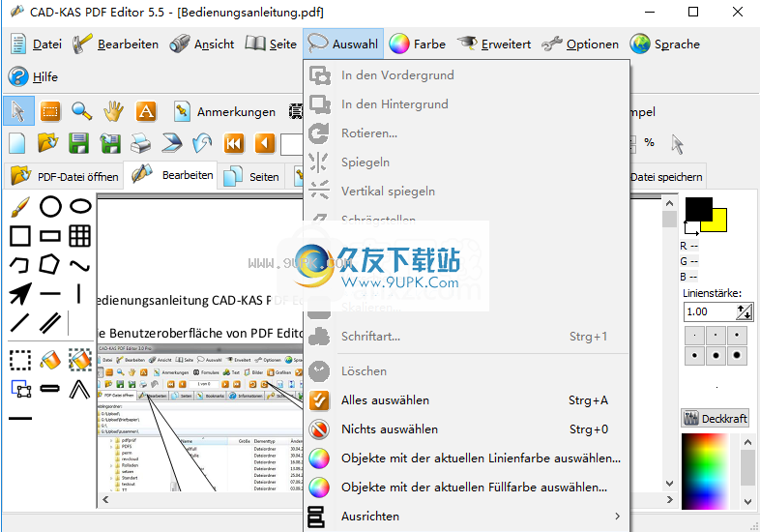Open the Datei menu
The width and height of the screenshot is (760, 532).
coord(36,44)
